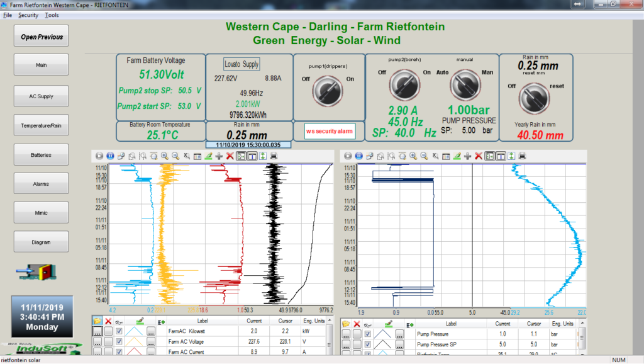Zoom out on the right trend chart
This screenshot has width=644, height=364.
click(425, 156)
